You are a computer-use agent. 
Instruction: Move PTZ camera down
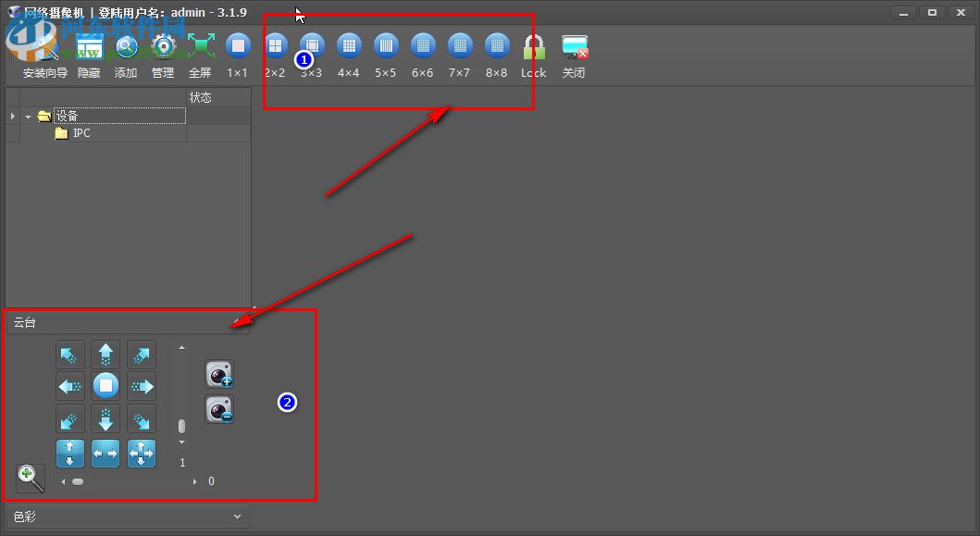[105, 419]
